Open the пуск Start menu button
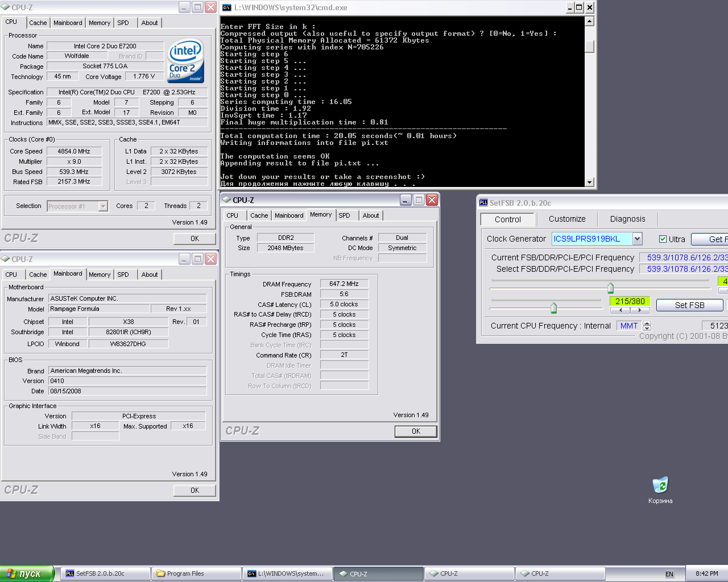Image resolution: width=728 pixels, height=582 pixels. coord(27,573)
